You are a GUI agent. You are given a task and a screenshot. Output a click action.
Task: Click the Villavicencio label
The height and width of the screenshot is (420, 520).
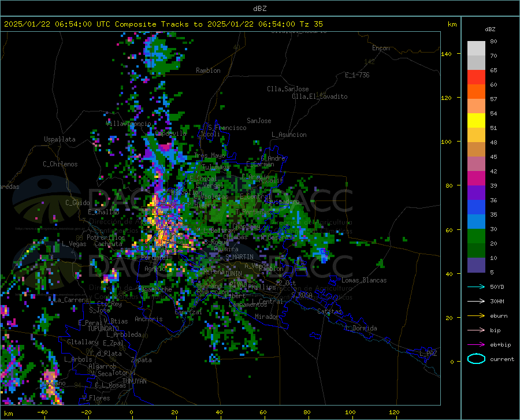click(128, 124)
